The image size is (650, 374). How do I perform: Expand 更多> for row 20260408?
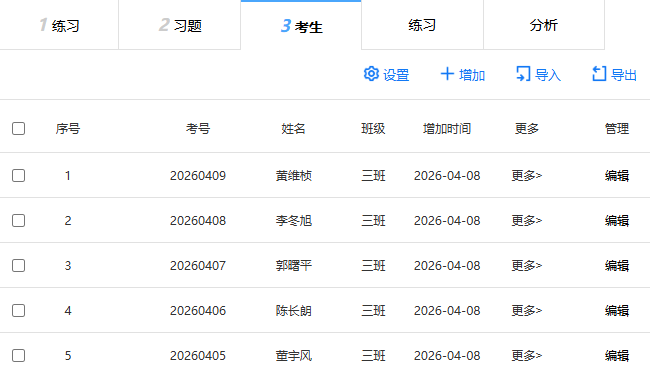[526, 221]
